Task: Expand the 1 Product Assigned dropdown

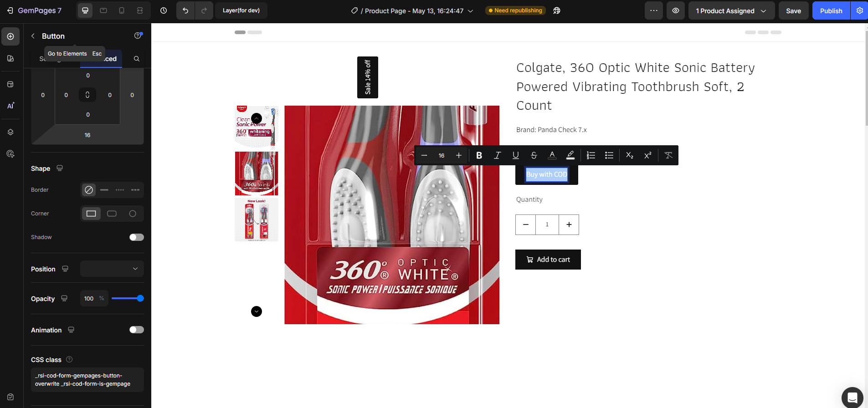Action: click(731, 10)
